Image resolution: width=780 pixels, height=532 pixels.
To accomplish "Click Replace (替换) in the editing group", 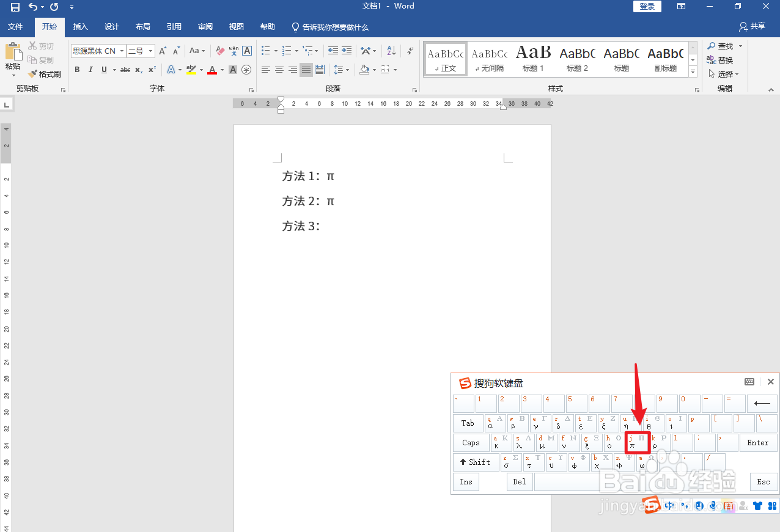I will (x=720, y=60).
